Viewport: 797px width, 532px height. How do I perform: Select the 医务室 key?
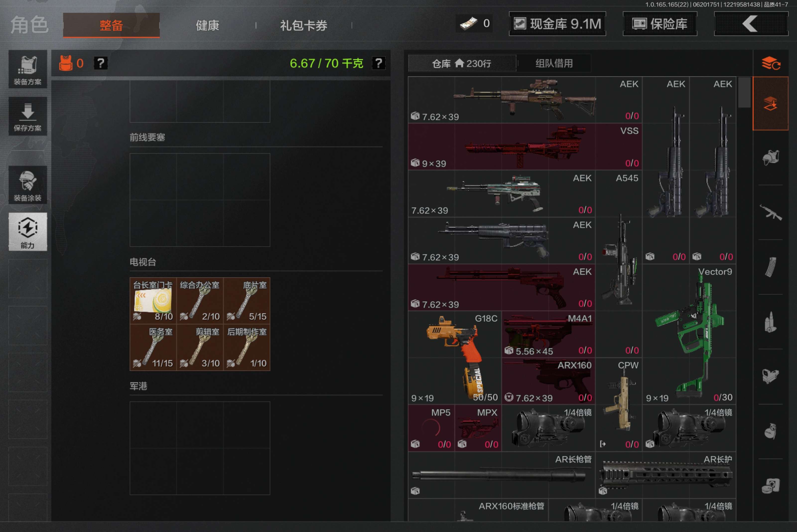153,347
